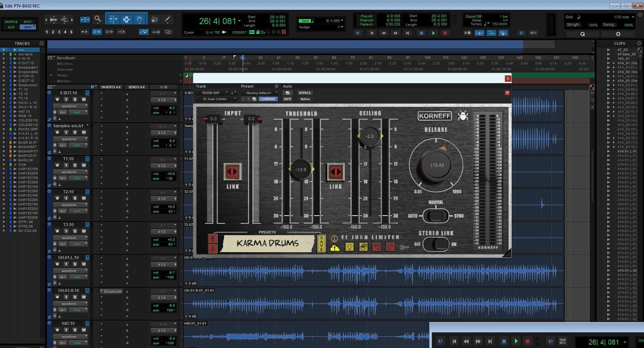
Task: Open the 1/16 note grid quantize dropdown
Action: 624,17
